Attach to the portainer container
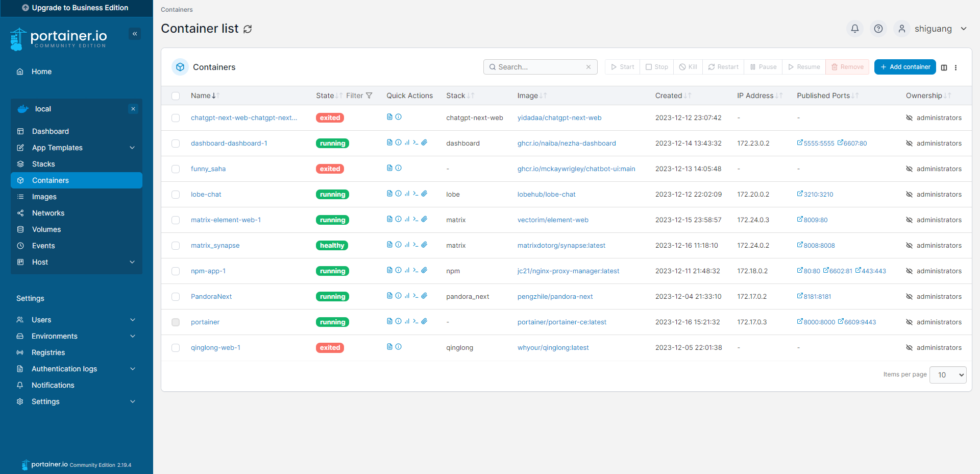Image resolution: width=980 pixels, height=474 pixels. (x=424, y=321)
